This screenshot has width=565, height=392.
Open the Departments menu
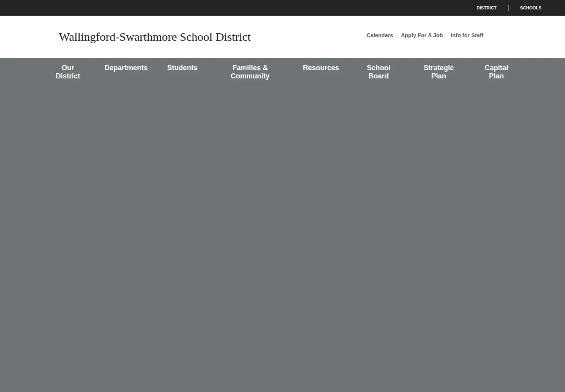point(126,68)
